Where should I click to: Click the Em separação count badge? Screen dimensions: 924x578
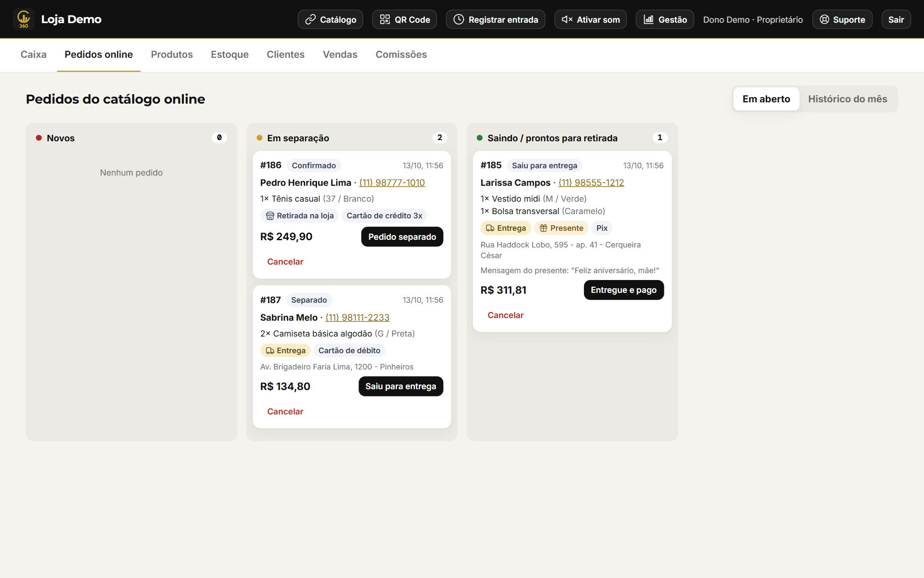pos(440,137)
